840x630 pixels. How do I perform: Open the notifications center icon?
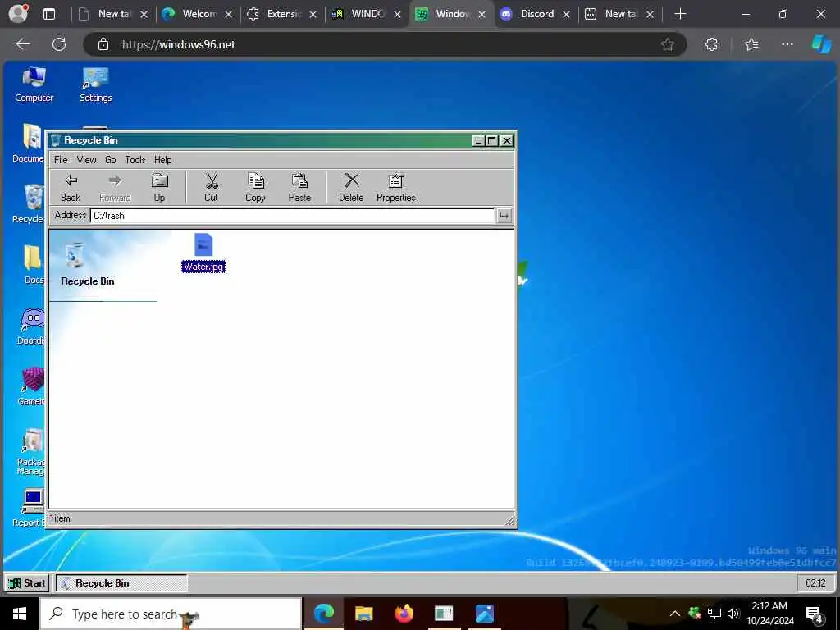tap(815, 614)
